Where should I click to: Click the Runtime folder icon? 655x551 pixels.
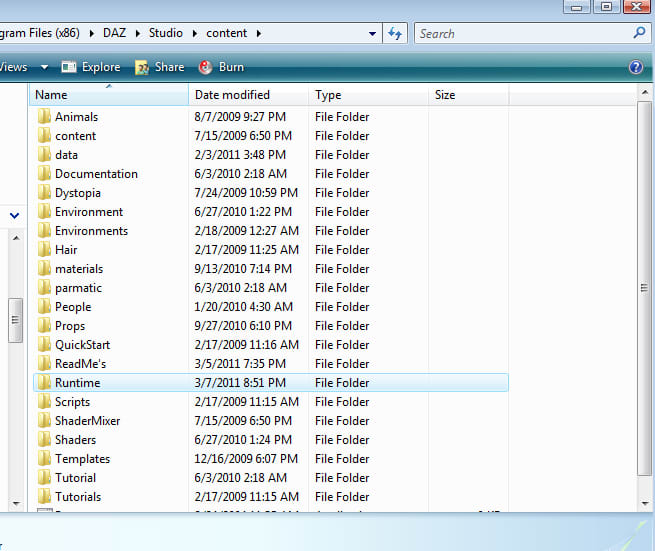pyautogui.click(x=44, y=383)
